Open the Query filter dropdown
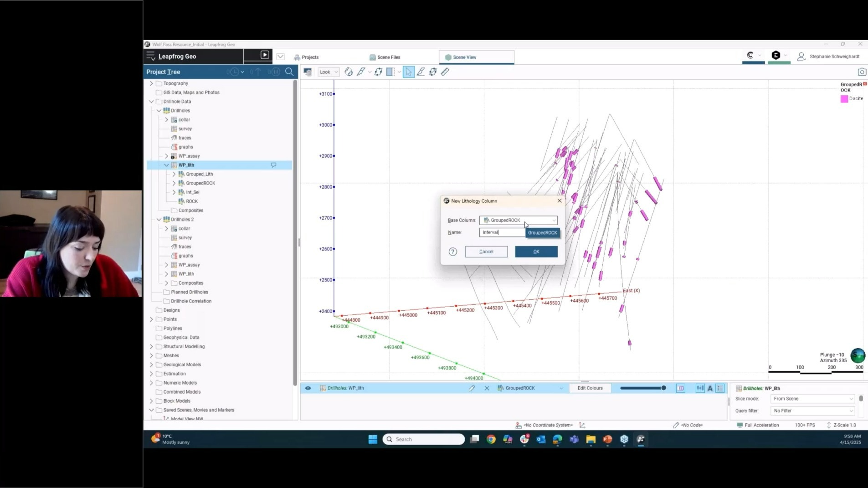This screenshot has width=868, height=488. coord(812,411)
